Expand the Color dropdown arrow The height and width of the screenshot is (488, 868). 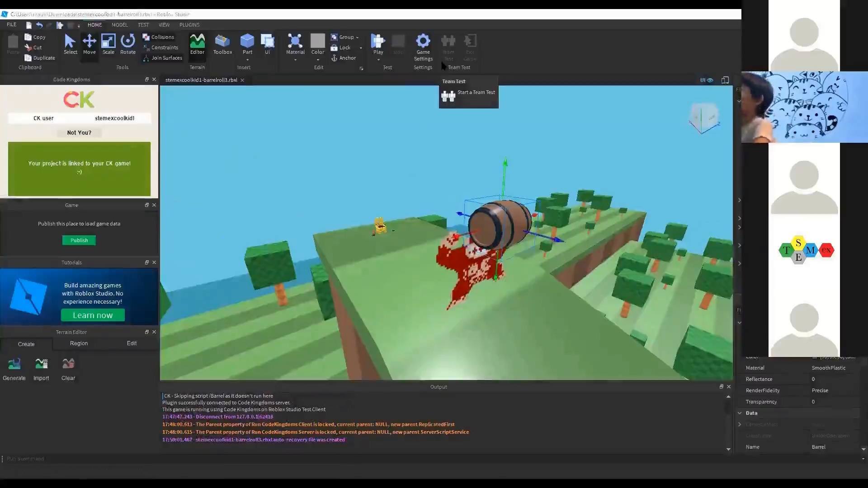click(x=318, y=60)
